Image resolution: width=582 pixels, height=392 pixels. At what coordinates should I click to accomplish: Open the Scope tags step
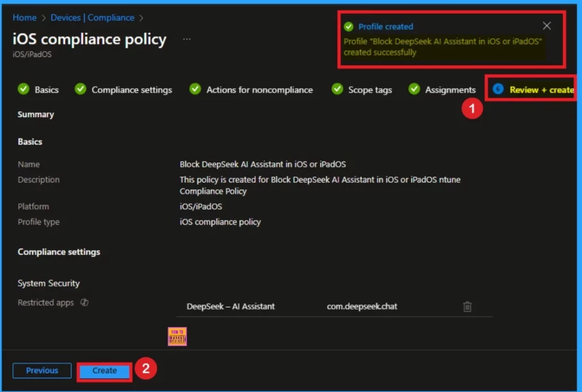[x=361, y=89]
